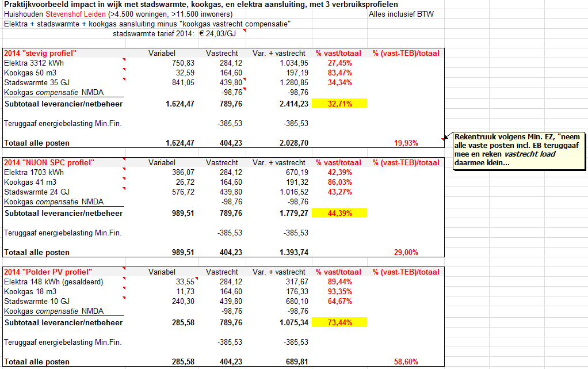Viewport: 588px width, 369px height.
Task: Select the red percentage 42,39%
Action: pos(340,172)
